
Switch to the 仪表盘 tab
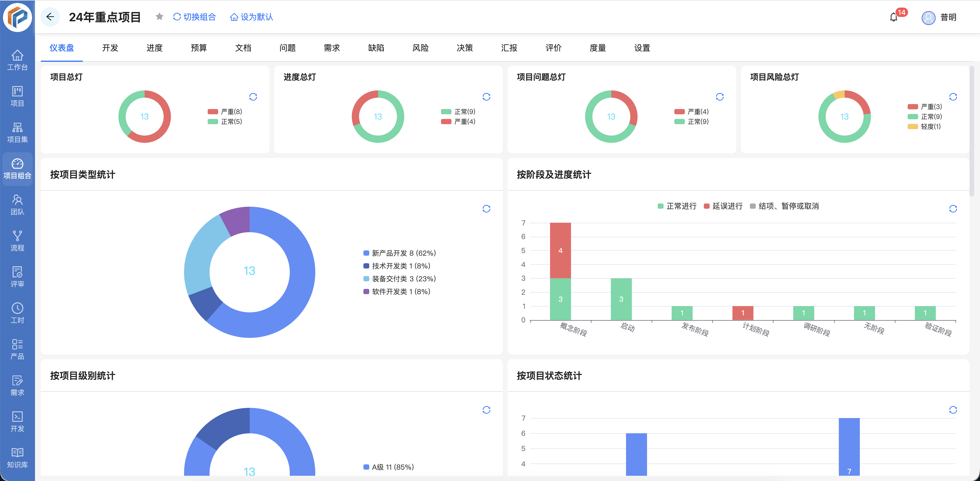tap(62, 48)
